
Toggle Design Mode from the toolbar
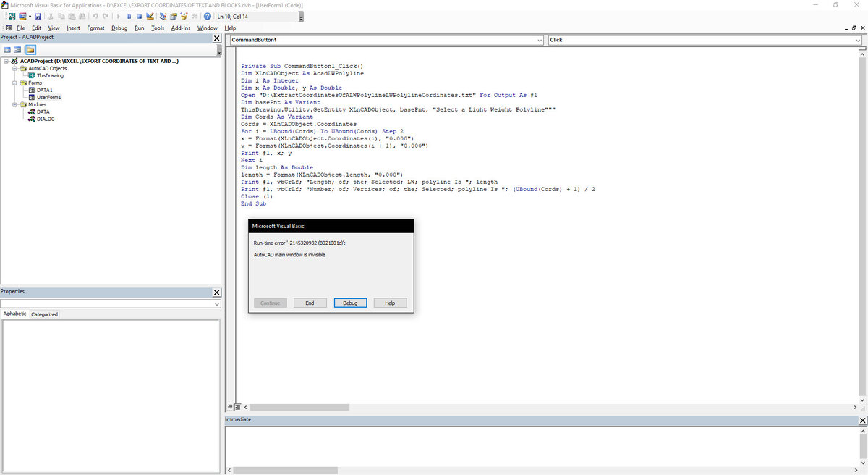(150, 16)
